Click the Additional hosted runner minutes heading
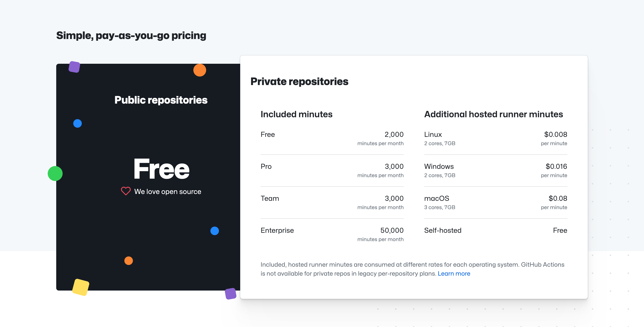Screen dimensions: 644x327 coord(493,114)
